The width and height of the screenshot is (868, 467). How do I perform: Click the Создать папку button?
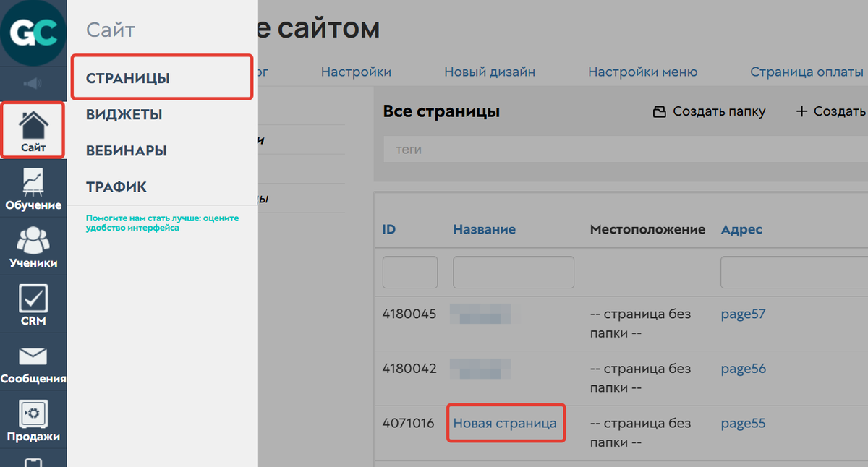tap(709, 111)
